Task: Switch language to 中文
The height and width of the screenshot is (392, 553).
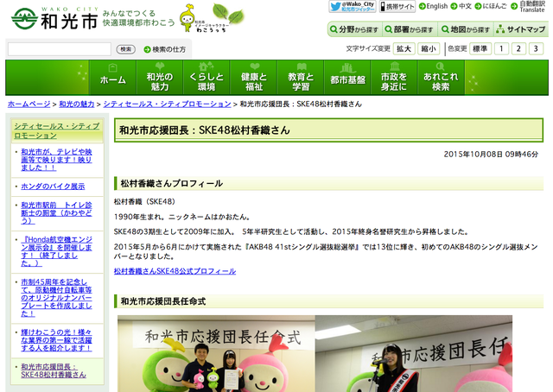Action: (x=461, y=6)
